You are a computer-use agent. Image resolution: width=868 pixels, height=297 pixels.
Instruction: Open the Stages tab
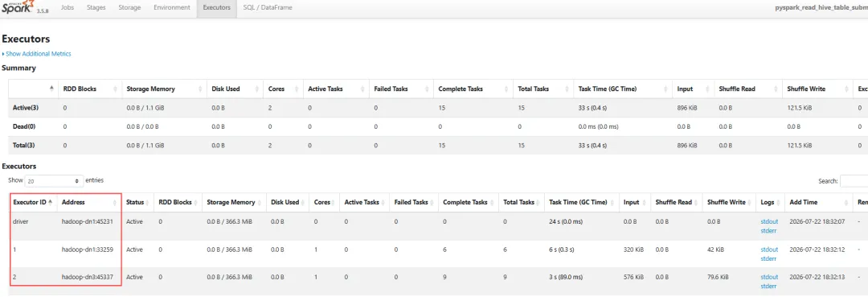tap(96, 8)
